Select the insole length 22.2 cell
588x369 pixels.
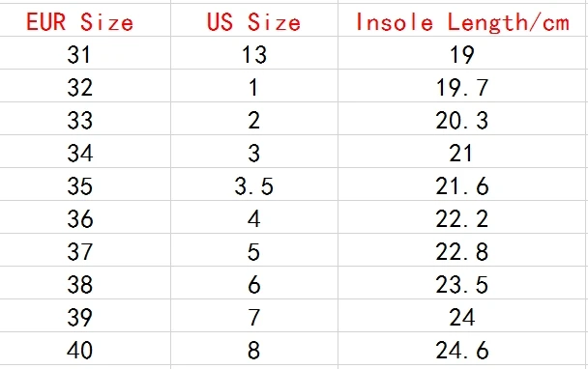tap(461, 217)
